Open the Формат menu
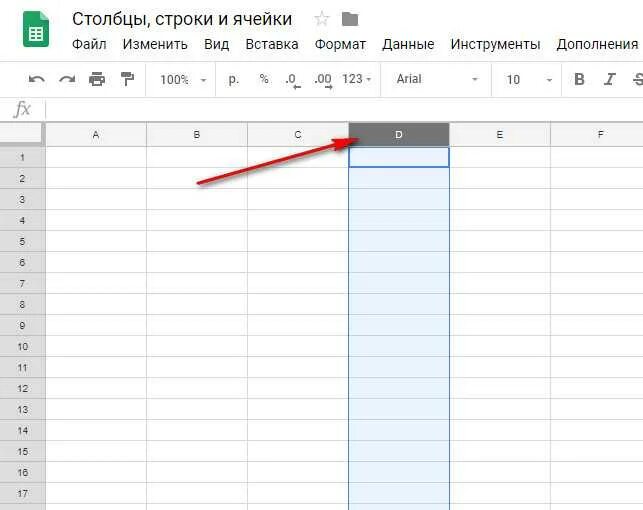643x510 pixels. coord(340,44)
